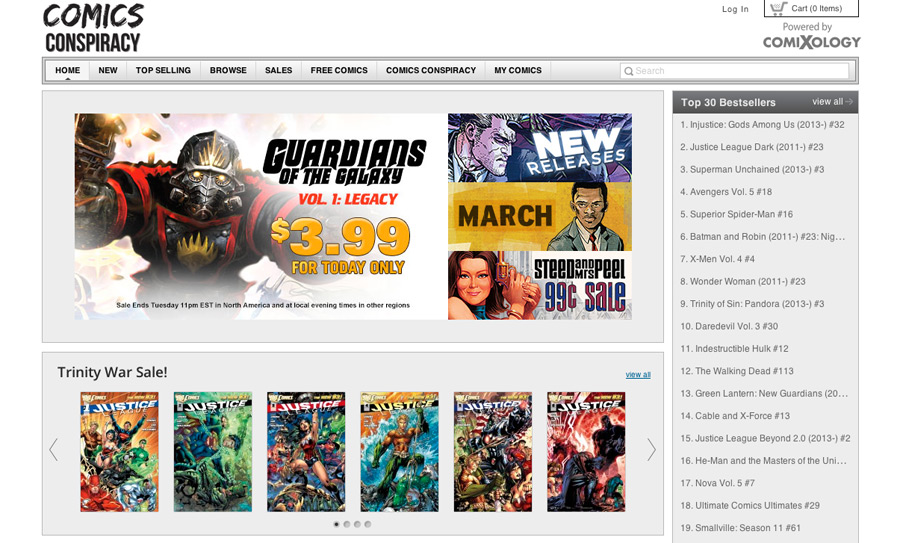
Task: Open X-Men Vol. 4 #4
Action: [717, 259]
